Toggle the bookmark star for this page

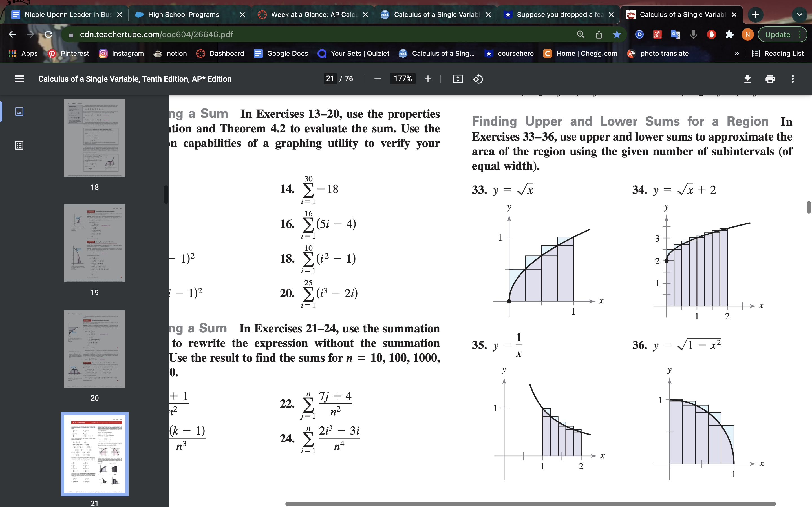pos(617,34)
